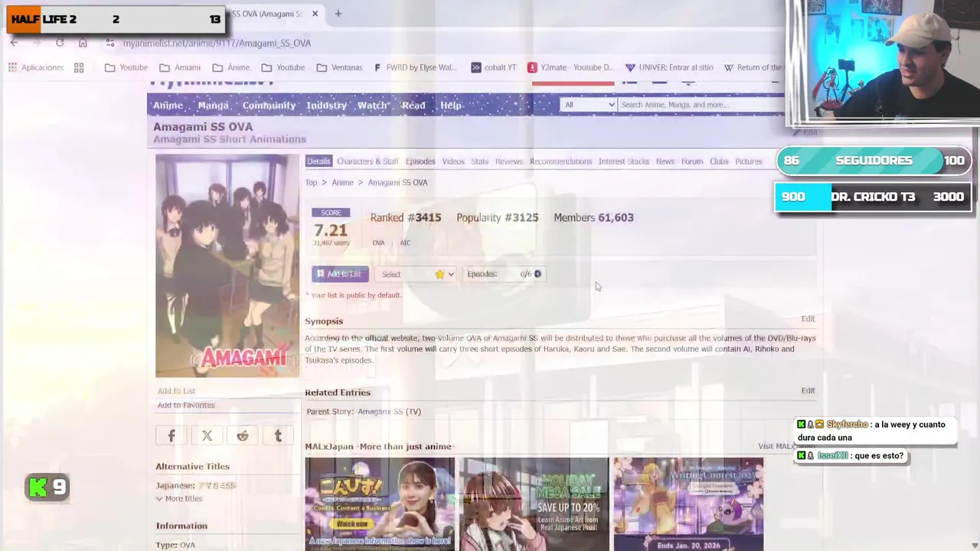Click the Amagami SS OVA breadcrumb
The height and width of the screenshot is (551, 980).
397,183
